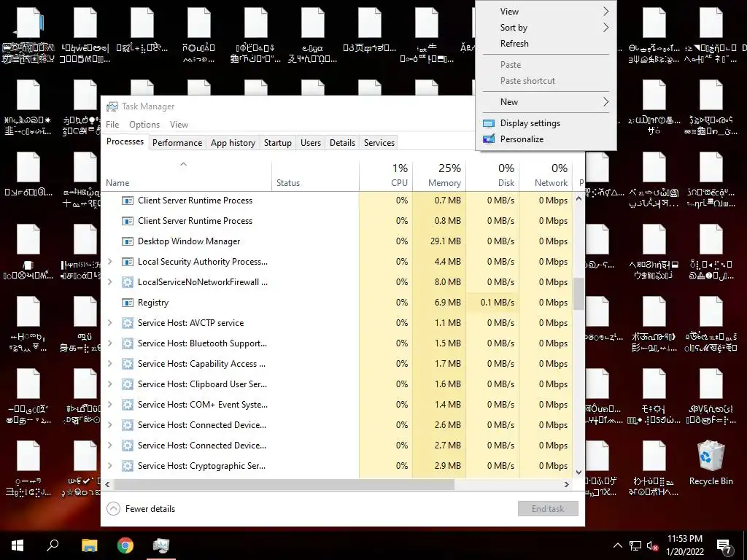
Task: Expand Service Host: Clipboard User Service row
Action: [x=110, y=384]
